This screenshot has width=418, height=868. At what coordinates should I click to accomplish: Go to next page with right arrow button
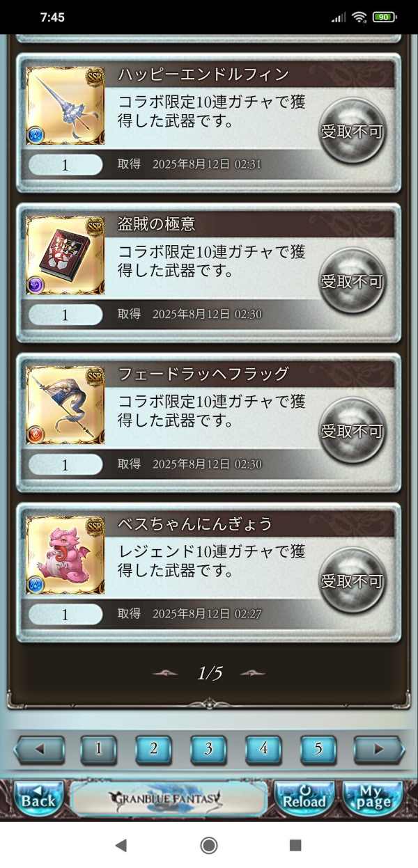click(379, 750)
